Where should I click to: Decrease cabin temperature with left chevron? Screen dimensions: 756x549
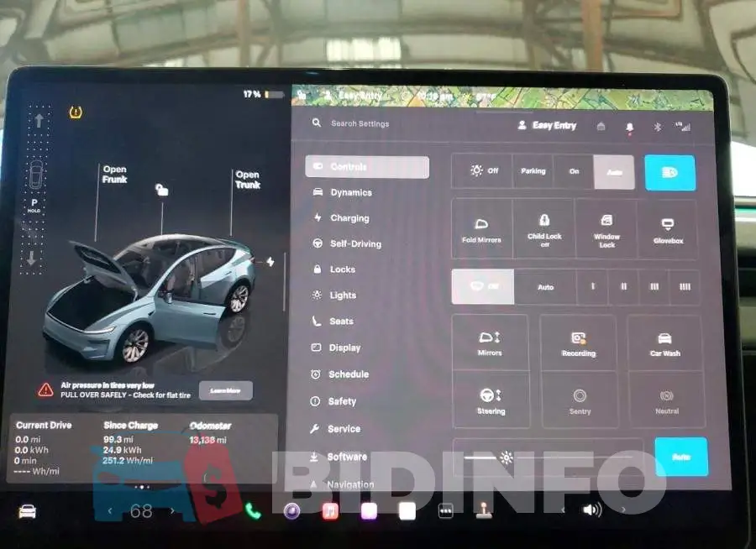(x=110, y=510)
